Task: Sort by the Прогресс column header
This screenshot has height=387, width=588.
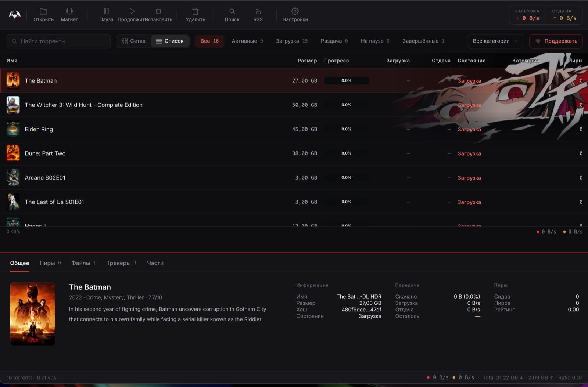Action: tap(336, 61)
